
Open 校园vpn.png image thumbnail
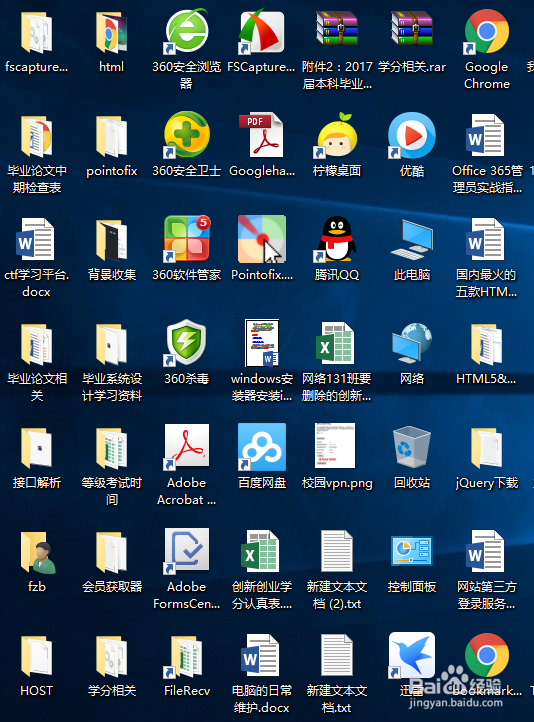(x=335, y=446)
